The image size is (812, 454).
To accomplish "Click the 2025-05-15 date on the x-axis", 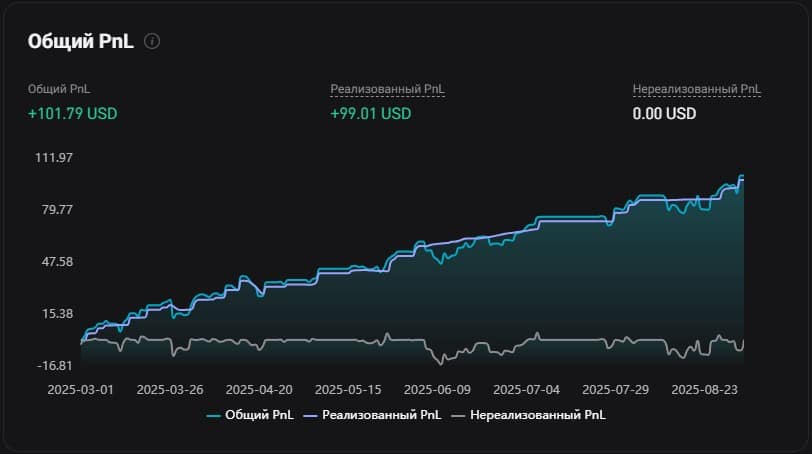I will 348,389.
